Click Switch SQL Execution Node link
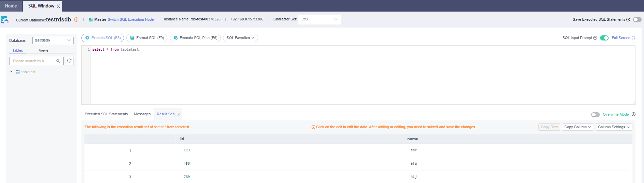The height and width of the screenshot is (183, 644). (131, 20)
